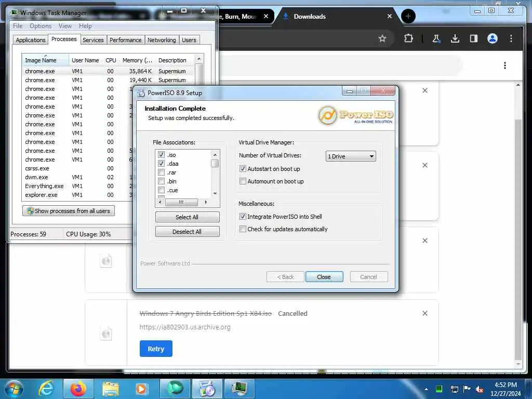Switch to Task Manager Applications tab
Screen dimensions: 532x399
31,40
